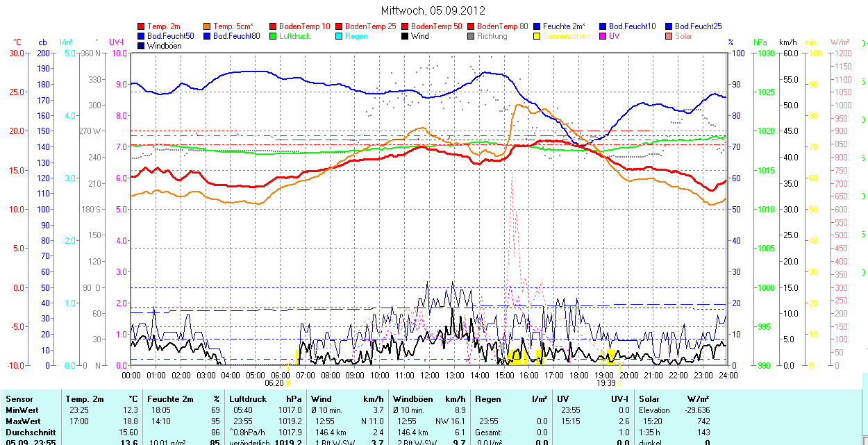Click the cyan Regen legend square

click(339, 36)
